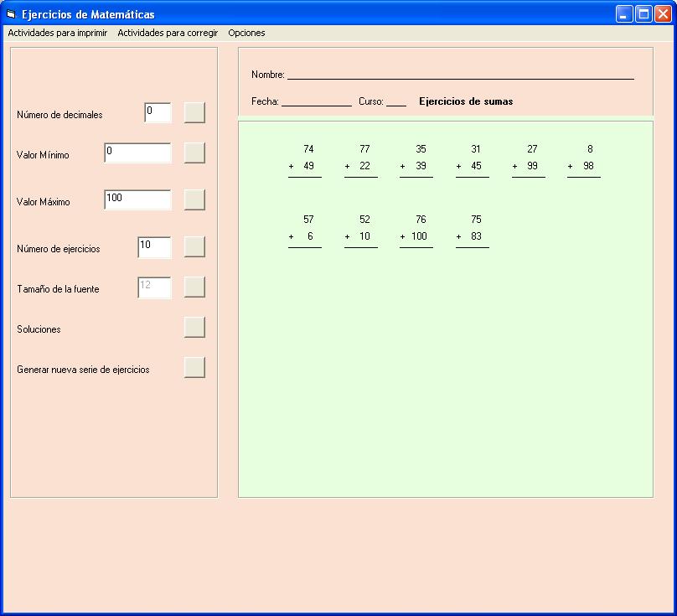Screen dimensions: 677x616
Task: Click the sum exercise 75 + 83
Action: pos(473,231)
